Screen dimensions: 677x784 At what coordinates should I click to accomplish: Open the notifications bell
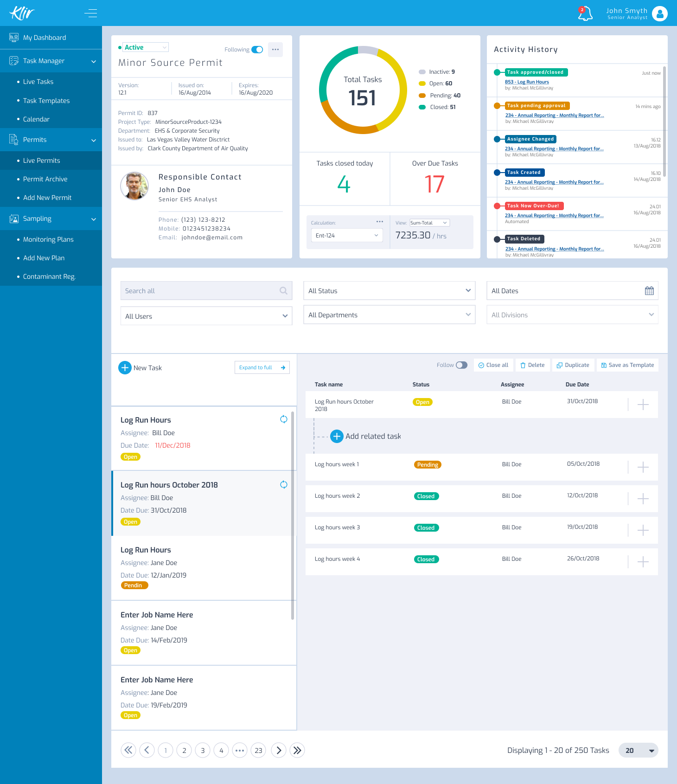pos(585,13)
